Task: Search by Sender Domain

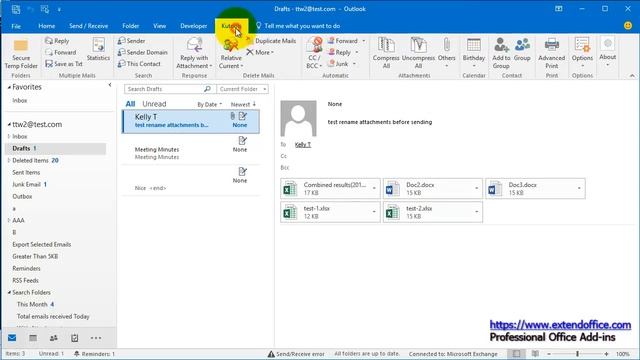Action: click(x=142, y=52)
